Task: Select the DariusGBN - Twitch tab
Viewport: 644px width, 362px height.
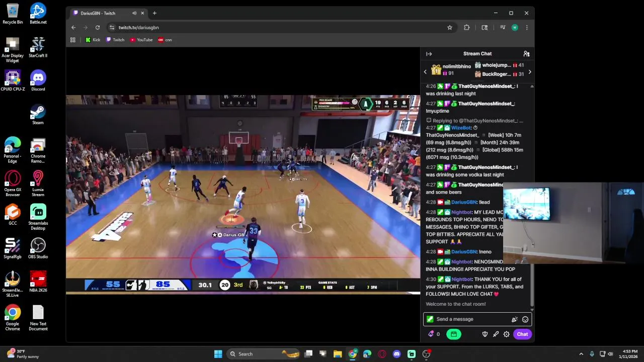Action: point(108,13)
